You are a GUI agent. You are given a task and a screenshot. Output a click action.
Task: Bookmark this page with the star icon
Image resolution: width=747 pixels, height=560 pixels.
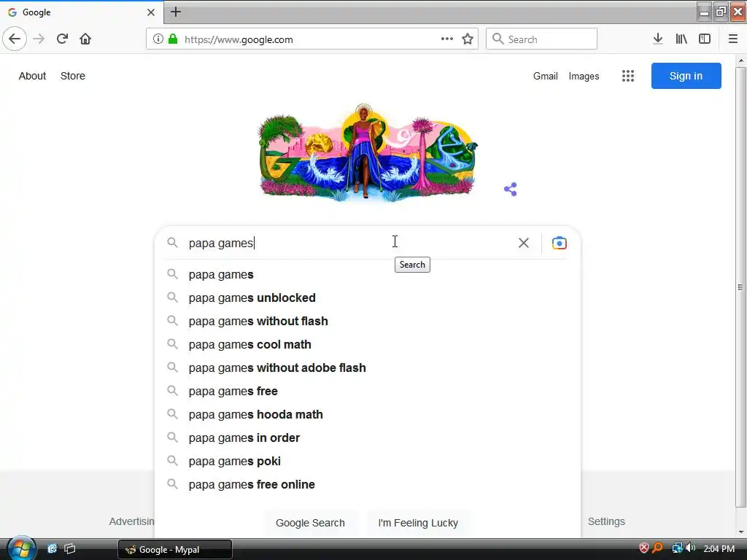point(468,39)
